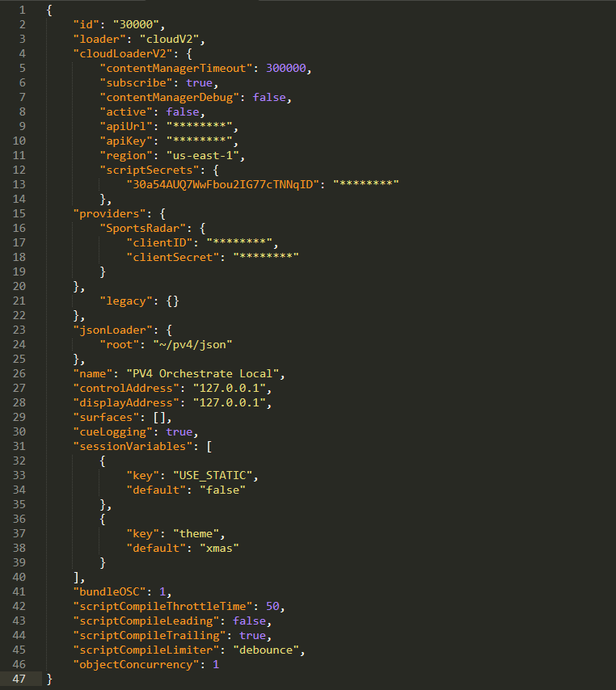Select the "USE_STATIC" key value
This screenshot has height=690, width=616.
click(x=213, y=475)
